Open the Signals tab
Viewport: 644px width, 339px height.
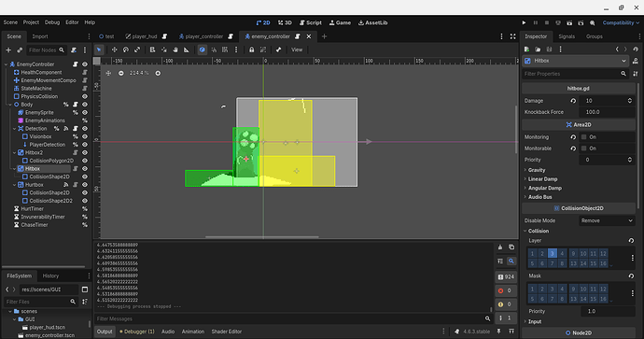pos(567,36)
